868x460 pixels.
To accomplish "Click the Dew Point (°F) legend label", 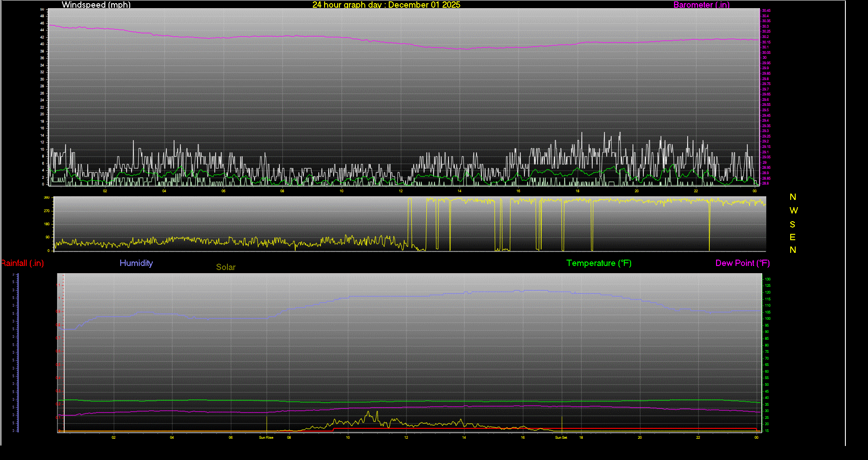I will 742,263.
